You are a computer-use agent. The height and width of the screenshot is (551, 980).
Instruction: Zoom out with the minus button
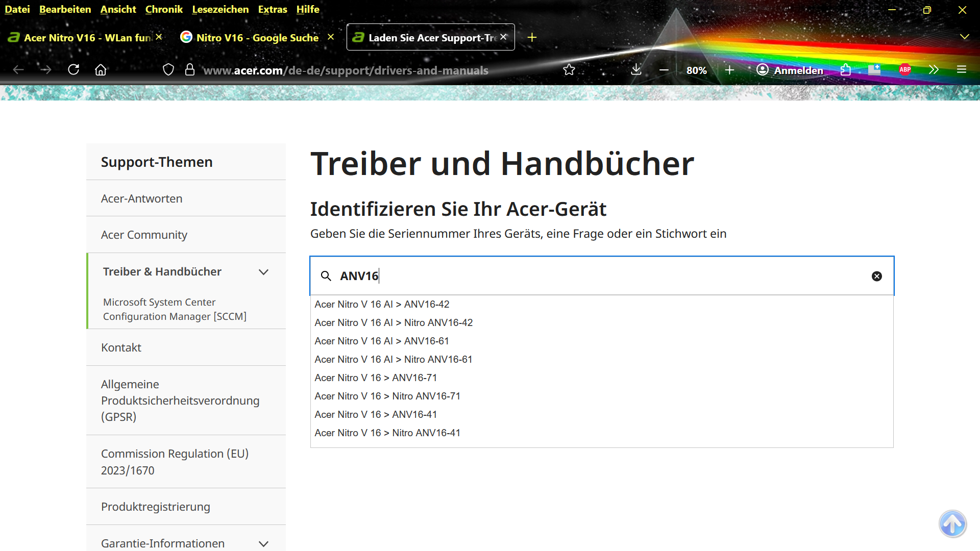click(664, 70)
